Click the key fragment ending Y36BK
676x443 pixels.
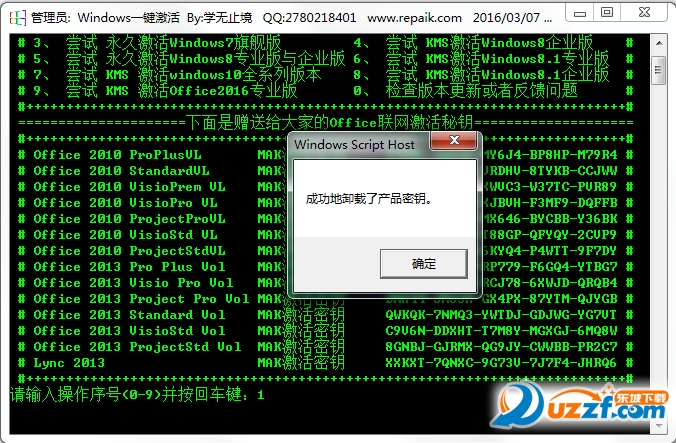point(550,218)
